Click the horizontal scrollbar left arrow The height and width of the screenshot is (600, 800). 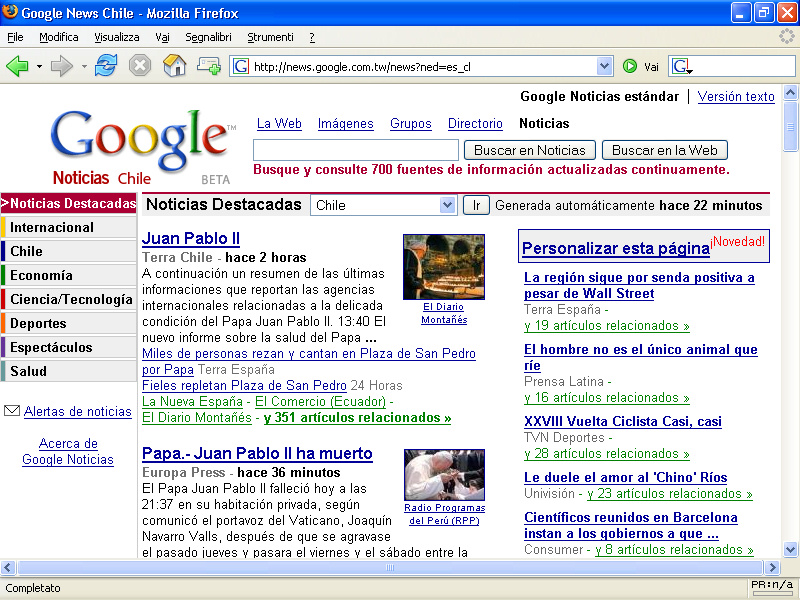click(8, 567)
